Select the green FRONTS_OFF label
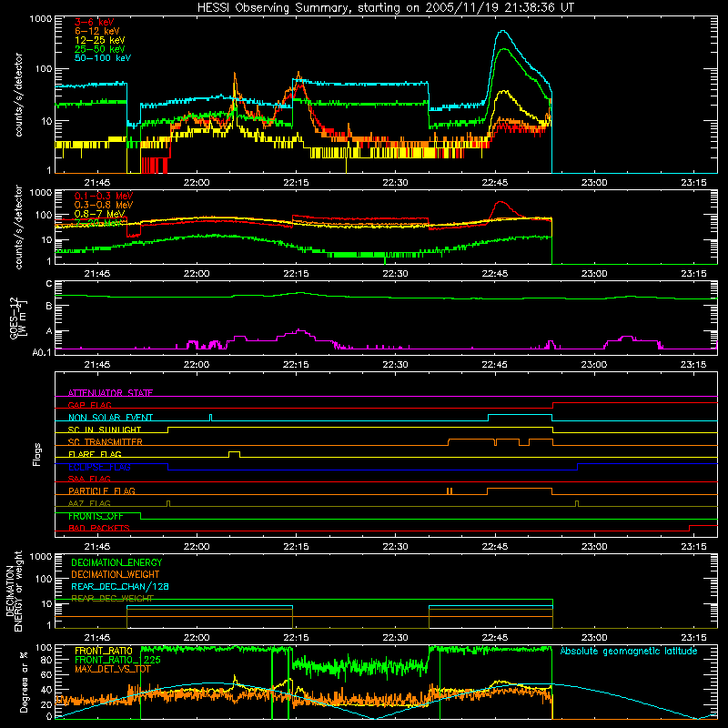 click(96, 516)
